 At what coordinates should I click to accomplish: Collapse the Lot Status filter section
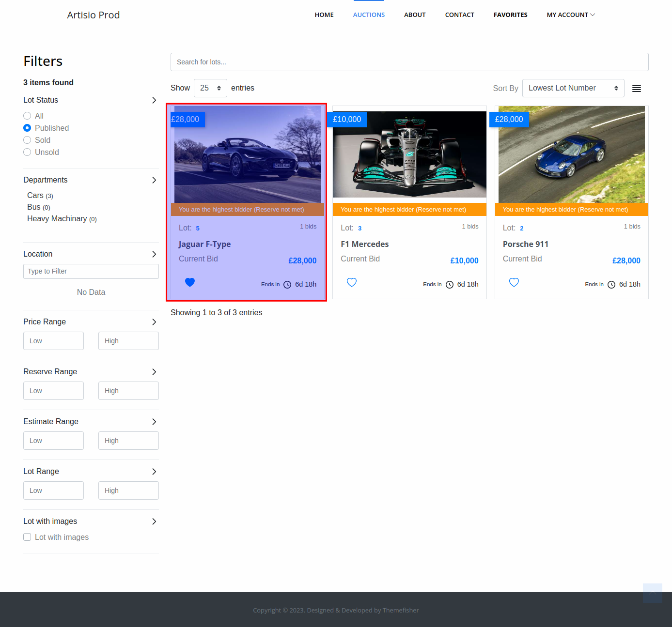click(154, 100)
